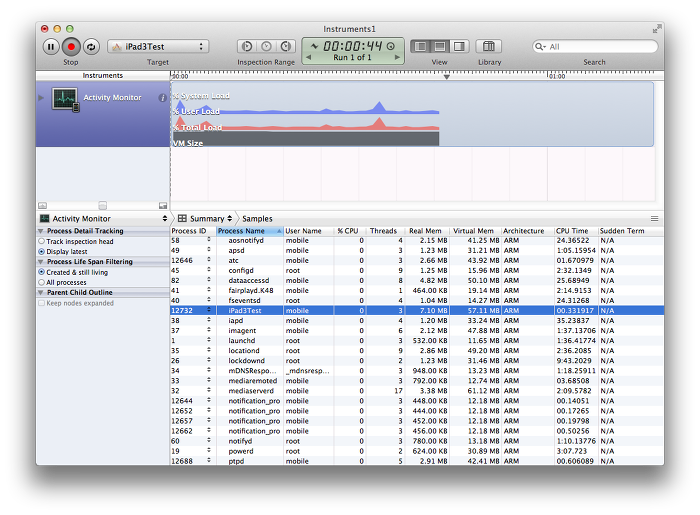Pause the recording with the pause button
Screen dimensions: 700x515
click(x=51, y=46)
